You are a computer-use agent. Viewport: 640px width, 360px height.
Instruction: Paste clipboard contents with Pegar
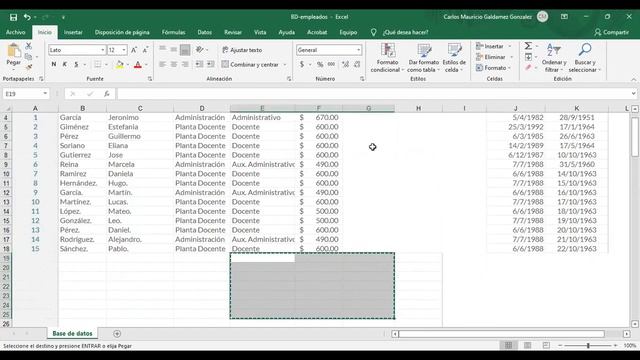(x=13, y=55)
